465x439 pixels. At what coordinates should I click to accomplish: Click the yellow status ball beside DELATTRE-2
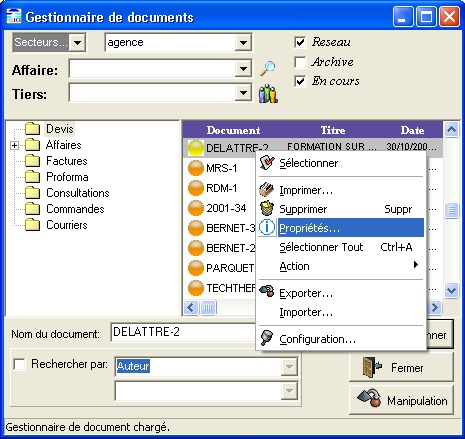196,148
